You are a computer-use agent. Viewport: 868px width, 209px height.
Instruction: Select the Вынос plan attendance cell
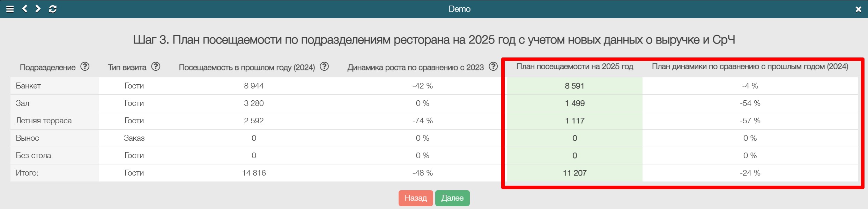click(574, 138)
